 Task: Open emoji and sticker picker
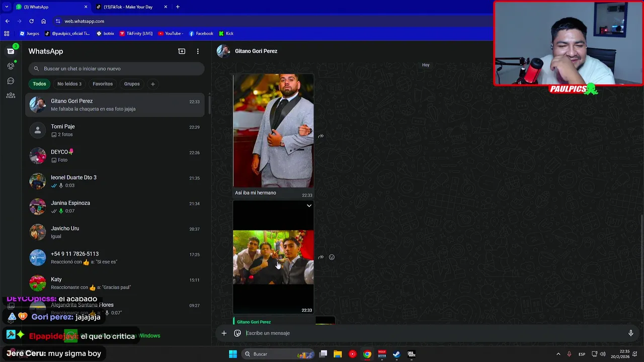[237, 333]
